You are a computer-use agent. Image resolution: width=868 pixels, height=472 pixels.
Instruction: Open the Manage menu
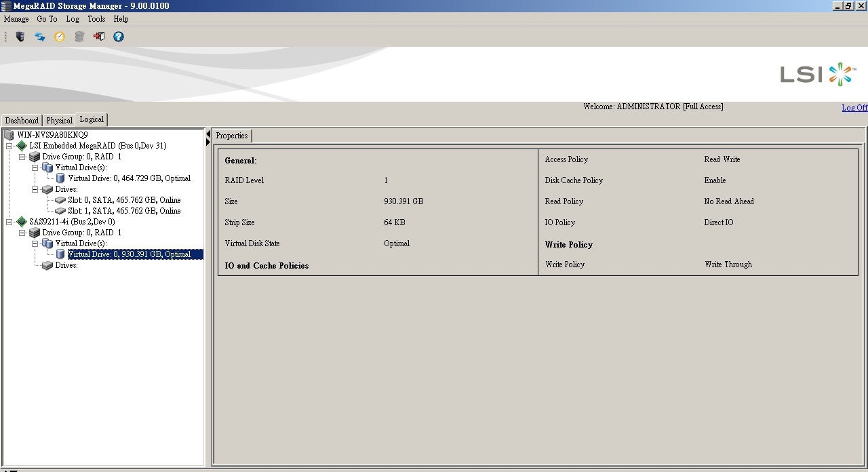click(16, 19)
